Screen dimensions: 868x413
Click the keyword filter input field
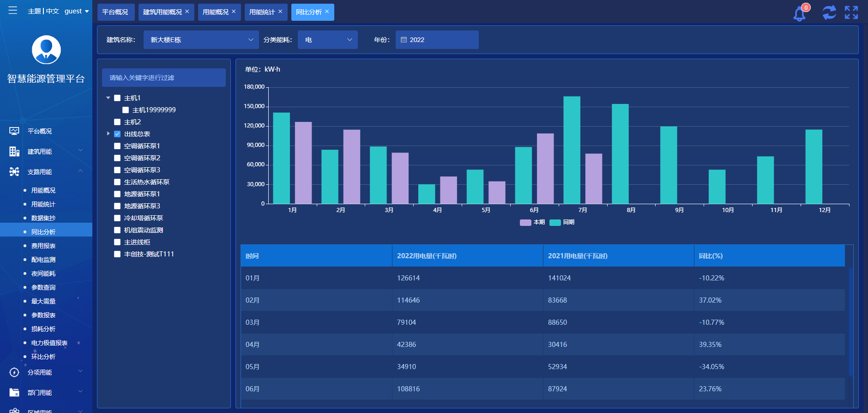coord(163,78)
